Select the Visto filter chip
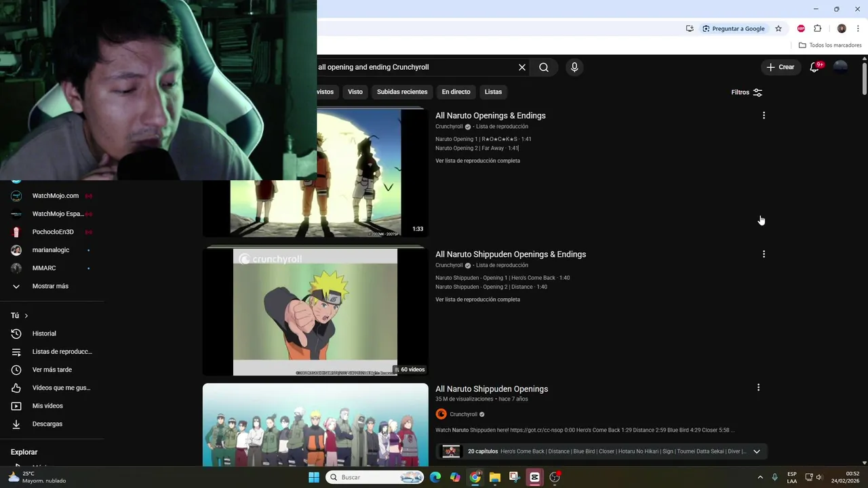 point(355,91)
